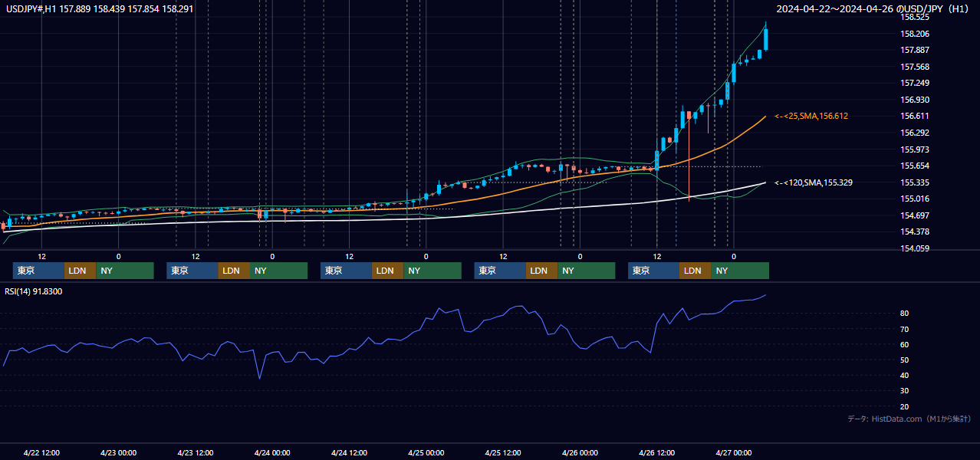The image size is (980, 460).
Task: Select the NY session bar for 4/26
Action: coord(740,271)
